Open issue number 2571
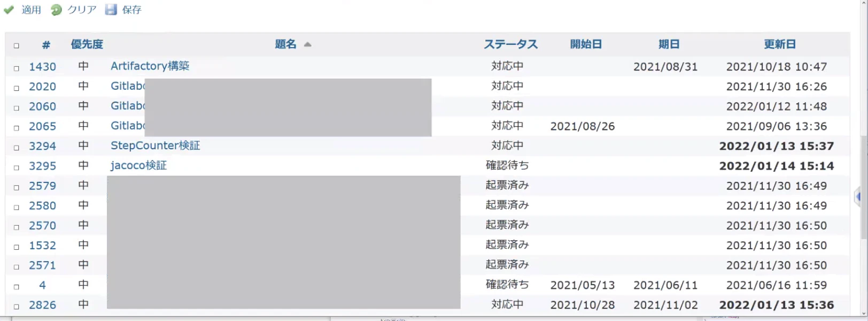 (x=42, y=265)
